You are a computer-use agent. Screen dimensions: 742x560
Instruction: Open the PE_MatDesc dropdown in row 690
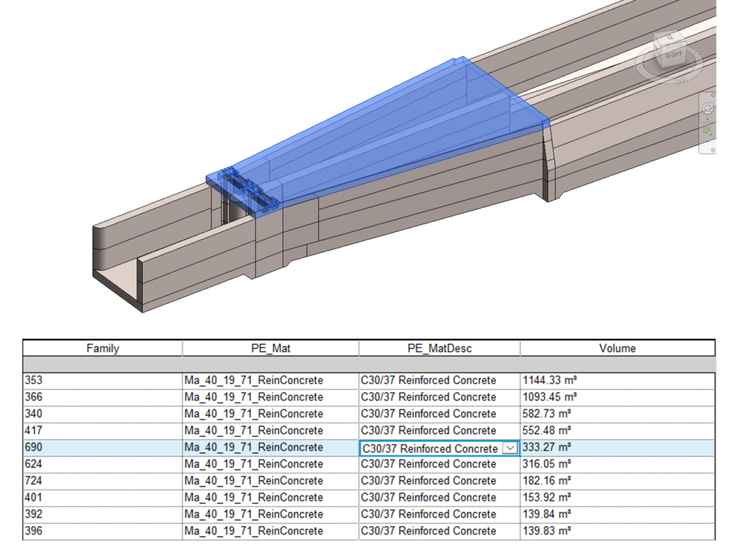tap(510, 448)
